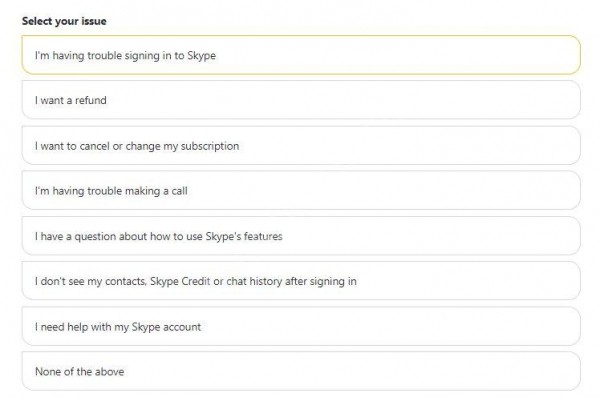Click the "Select your issue" heading
The height and width of the screenshot is (397, 600).
click(x=64, y=21)
